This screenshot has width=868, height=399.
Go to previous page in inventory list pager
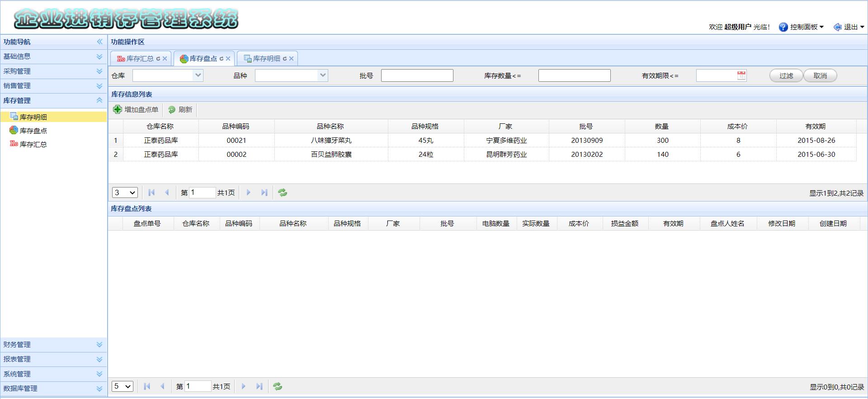tap(167, 192)
